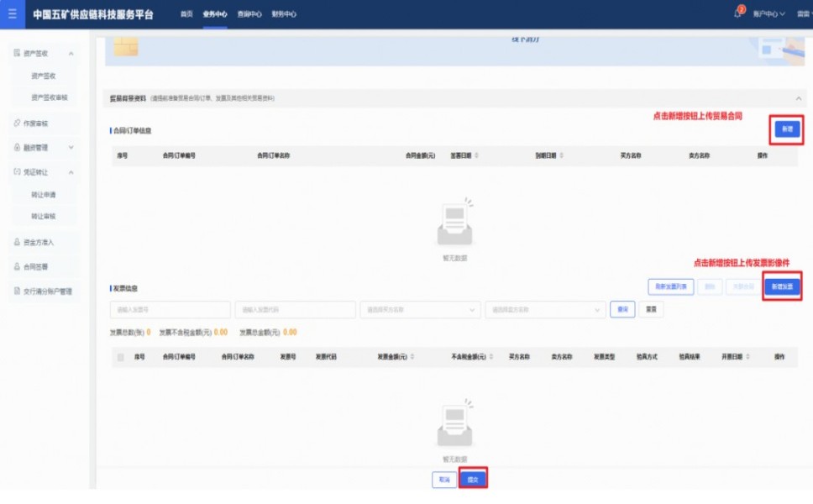The width and height of the screenshot is (813, 504).
Task: Open the buyer name select dropdown
Action: [419, 310]
